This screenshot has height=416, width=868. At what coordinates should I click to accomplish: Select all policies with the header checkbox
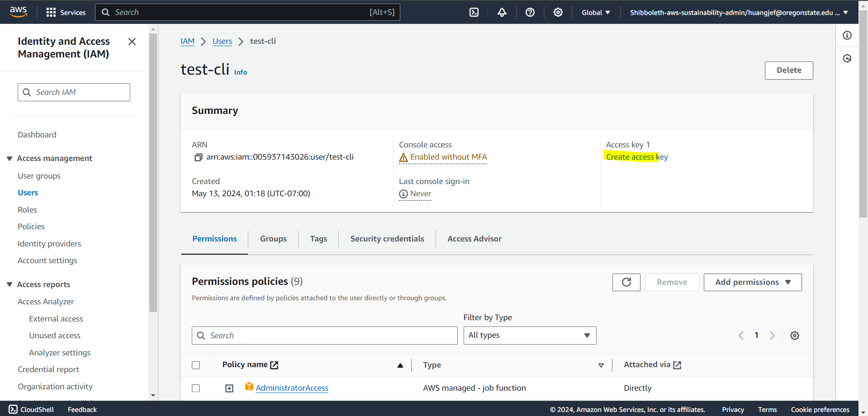pyautogui.click(x=196, y=365)
